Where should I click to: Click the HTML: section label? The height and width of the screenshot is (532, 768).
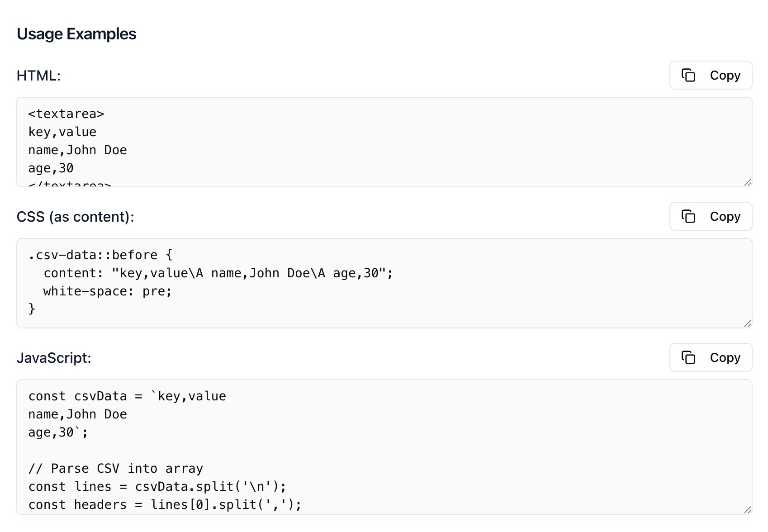[39, 76]
